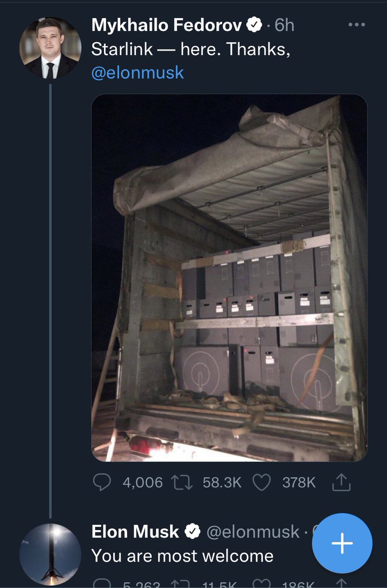
Task: View the 378K likes count
Action: pos(299,483)
